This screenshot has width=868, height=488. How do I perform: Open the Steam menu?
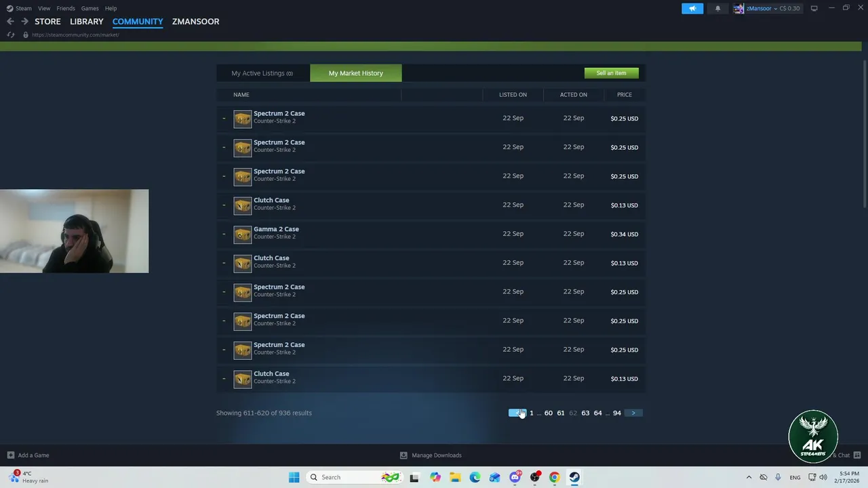coord(24,8)
